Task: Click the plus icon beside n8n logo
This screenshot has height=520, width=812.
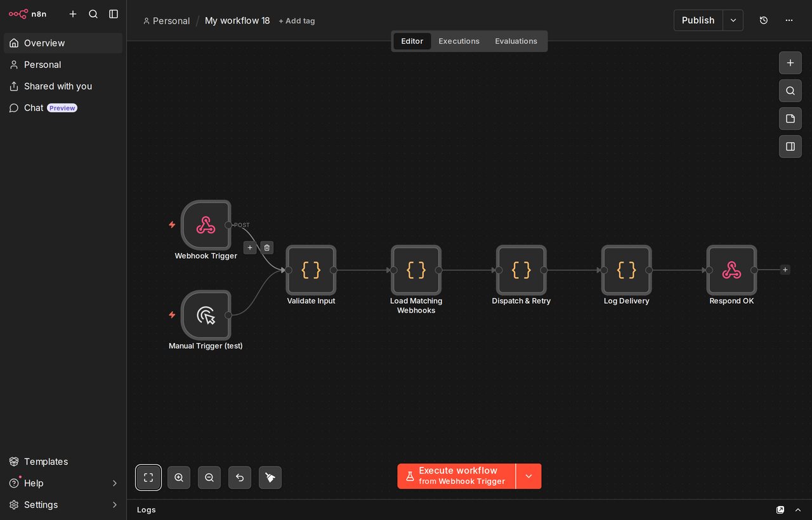Action: pos(73,14)
